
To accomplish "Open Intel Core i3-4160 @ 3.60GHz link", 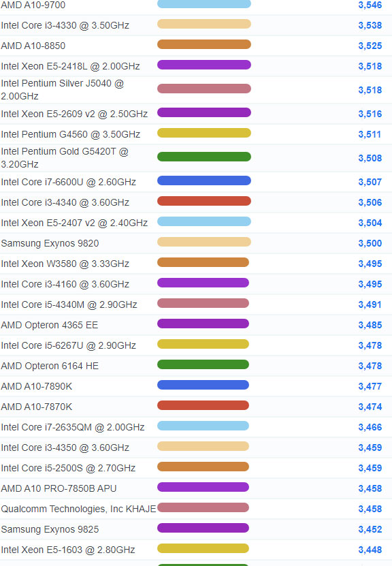I will (65, 284).
